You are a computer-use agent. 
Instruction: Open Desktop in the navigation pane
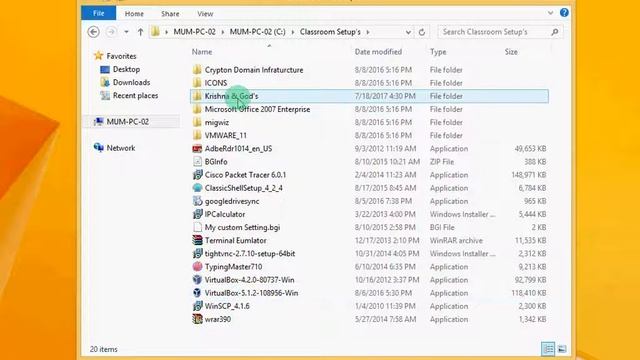coord(126,69)
